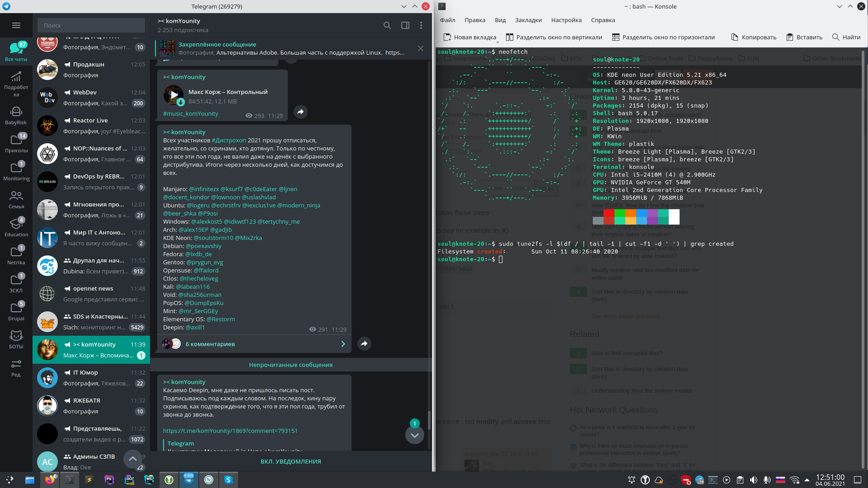This screenshot has width=868, height=488.
Task: Expand tray hidden icons arrow
Action: point(807,480)
